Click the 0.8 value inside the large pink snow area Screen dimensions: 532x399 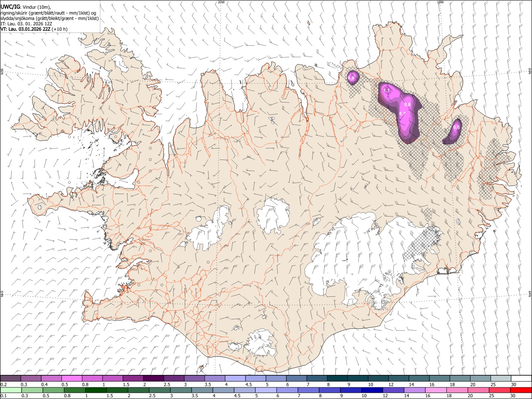pyautogui.click(x=407, y=104)
